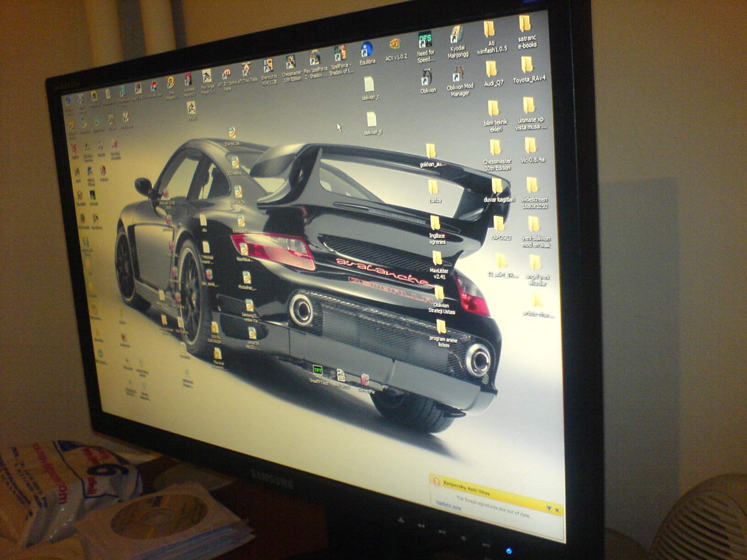Viewport: 747px width, 560px height.
Task: Click the Kaspersky Anti-Virus warning icon
Action: pyautogui.click(x=436, y=482)
